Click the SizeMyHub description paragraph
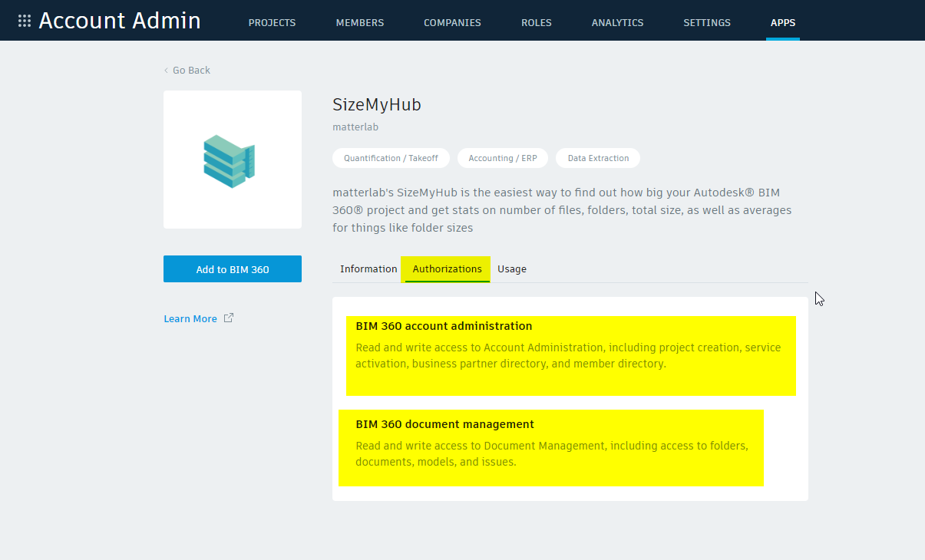925x560 pixels. coord(562,210)
